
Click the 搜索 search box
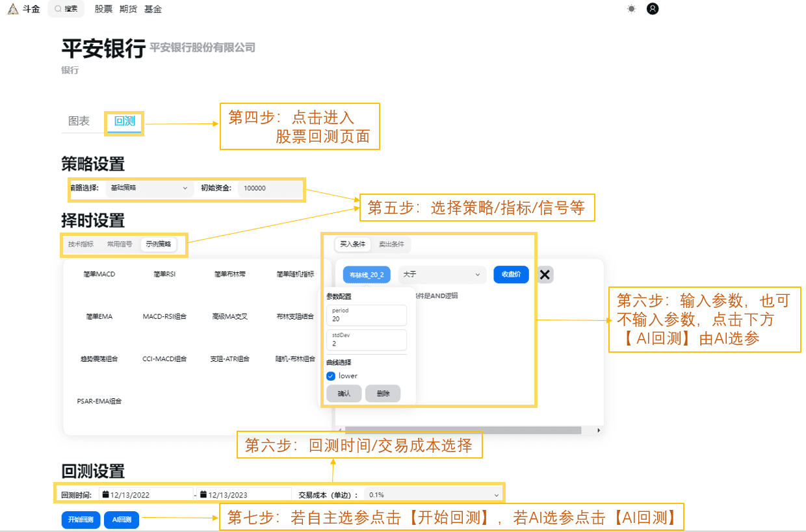click(x=66, y=9)
